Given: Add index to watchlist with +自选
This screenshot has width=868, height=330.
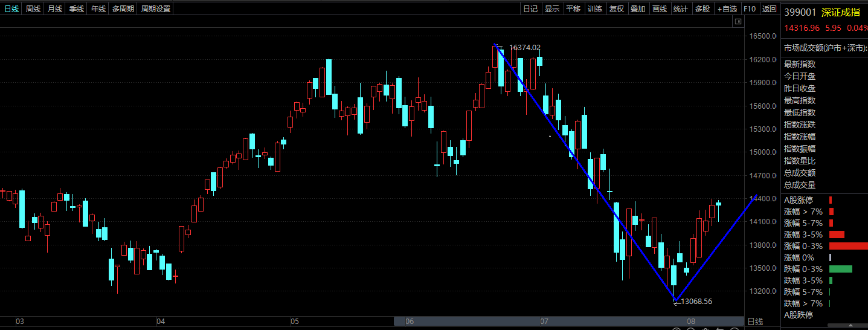Looking at the screenshot, I should coord(727,9).
